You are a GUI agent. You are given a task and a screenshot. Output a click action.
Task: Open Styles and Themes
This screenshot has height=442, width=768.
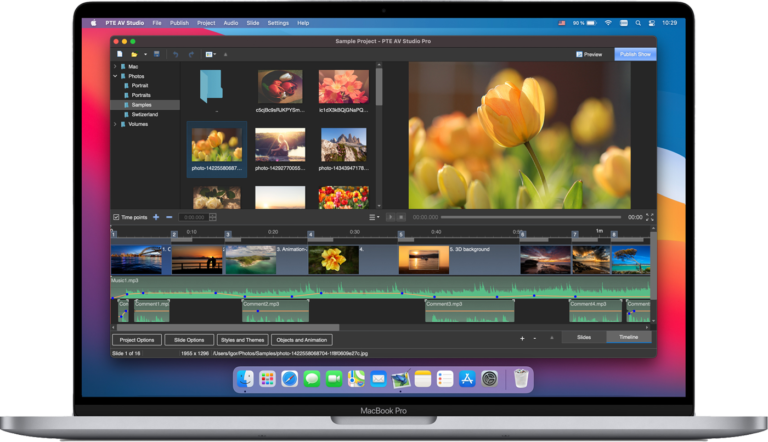(242, 340)
